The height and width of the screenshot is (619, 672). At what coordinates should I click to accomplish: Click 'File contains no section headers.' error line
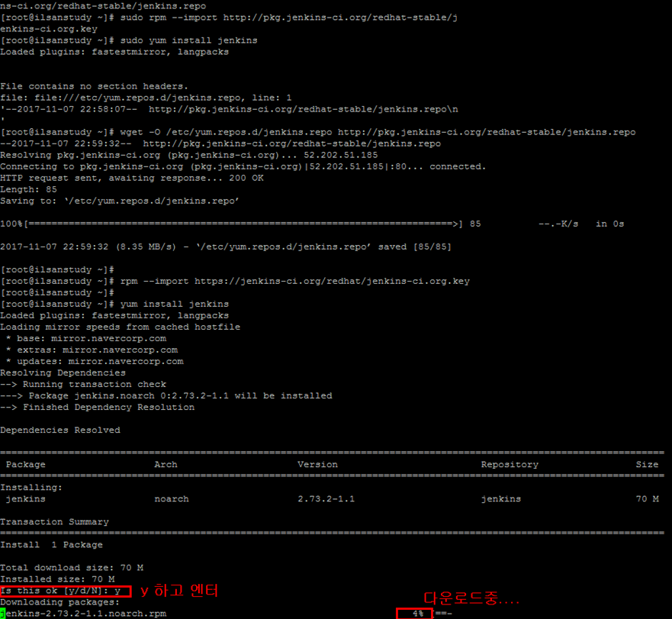click(94, 86)
